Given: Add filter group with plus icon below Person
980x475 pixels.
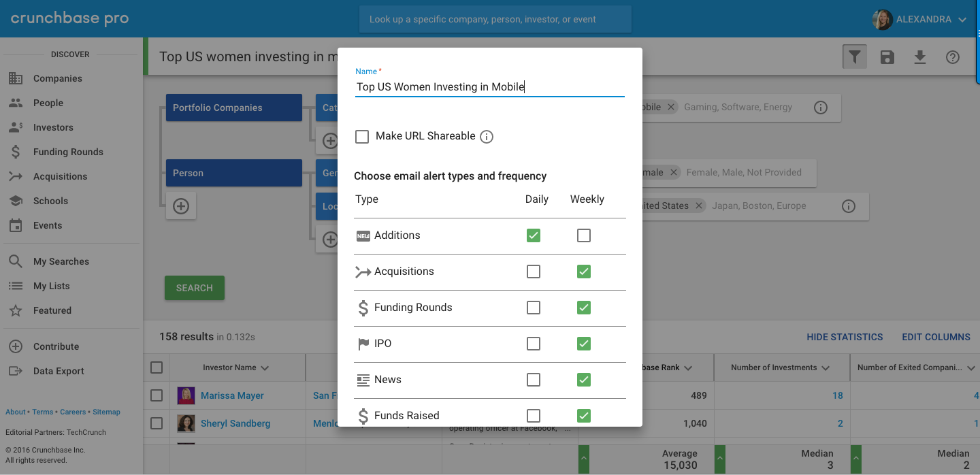Looking at the screenshot, I should [x=181, y=206].
